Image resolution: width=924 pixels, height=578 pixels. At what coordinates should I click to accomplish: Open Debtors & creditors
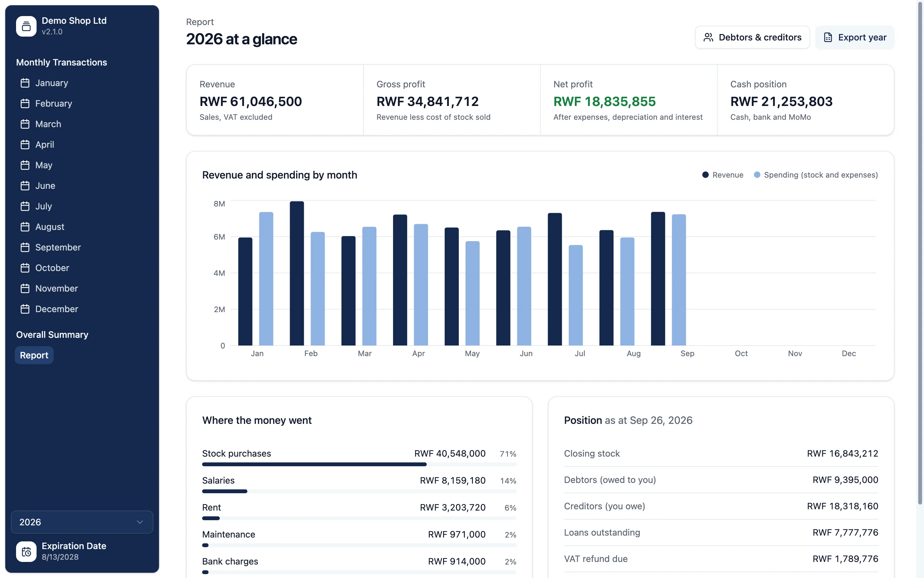coord(752,38)
